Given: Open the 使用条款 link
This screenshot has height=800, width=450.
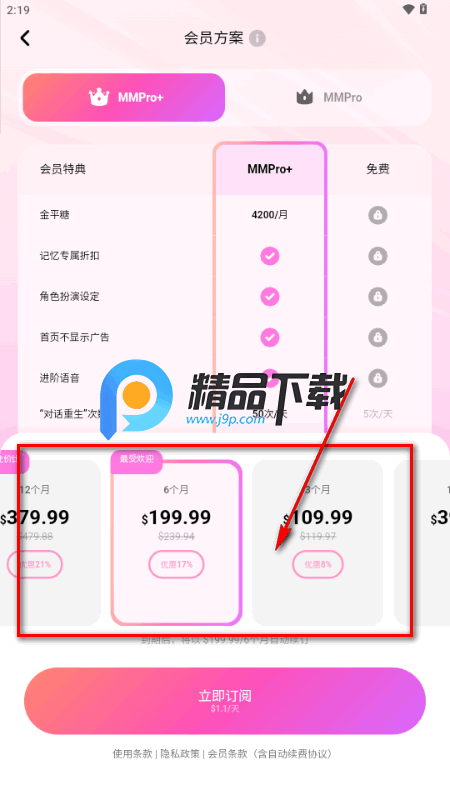Looking at the screenshot, I should (133, 754).
